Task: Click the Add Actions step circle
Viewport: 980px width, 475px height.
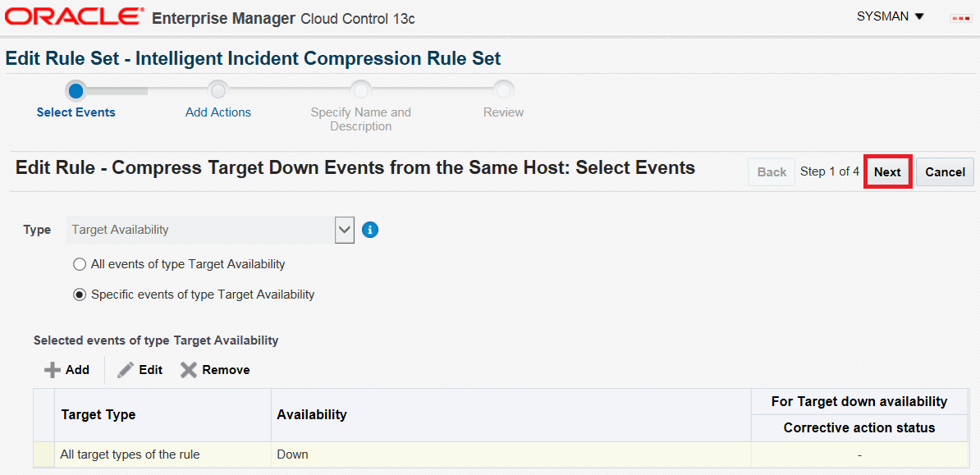Action: pos(218,89)
